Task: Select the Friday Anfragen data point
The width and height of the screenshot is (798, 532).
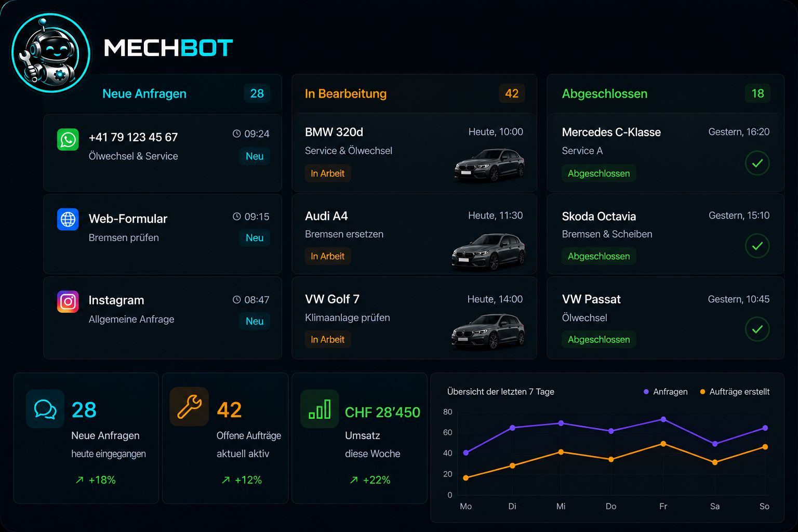Action: tap(663, 419)
